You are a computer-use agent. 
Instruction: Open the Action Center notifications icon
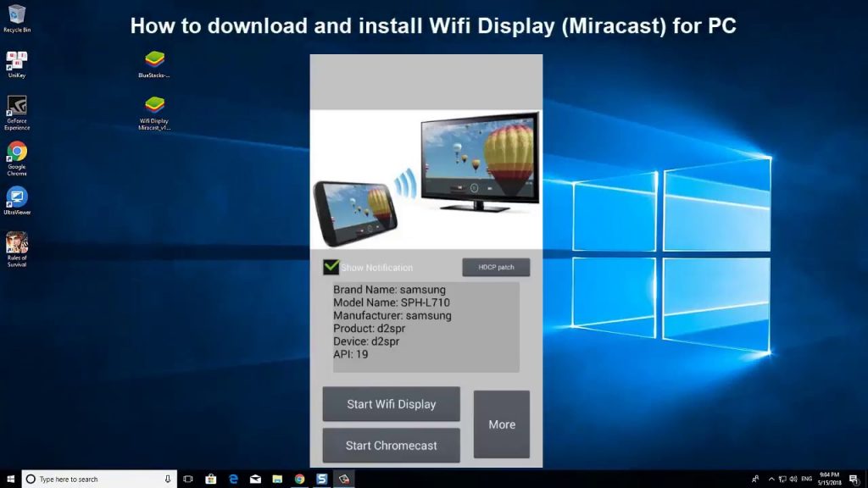(x=854, y=480)
